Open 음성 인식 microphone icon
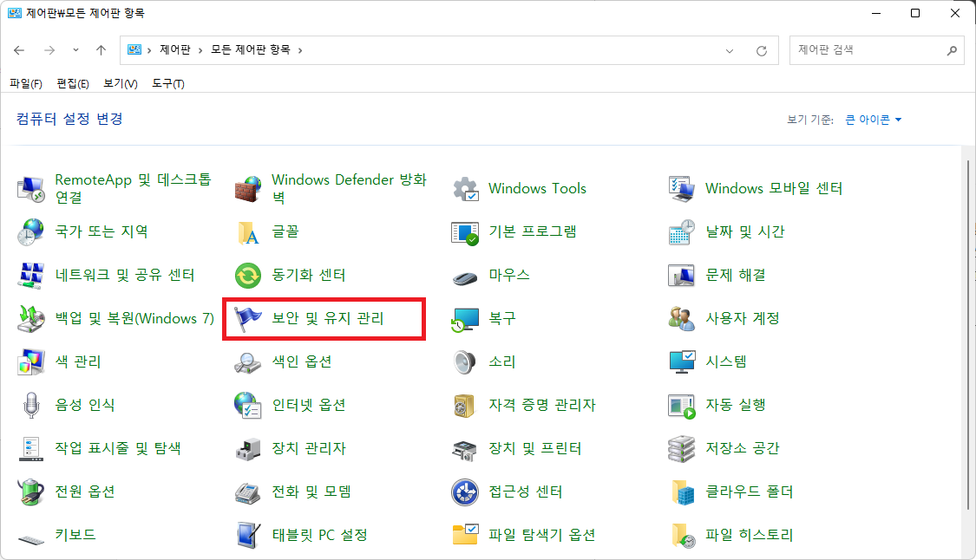Image resolution: width=976 pixels, height=560 pixels. [31, 405]
